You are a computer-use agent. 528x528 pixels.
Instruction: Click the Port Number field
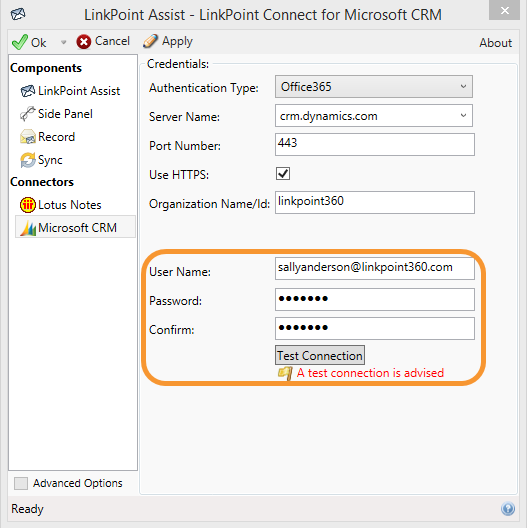pyautogui.click(x=375, y=144)
